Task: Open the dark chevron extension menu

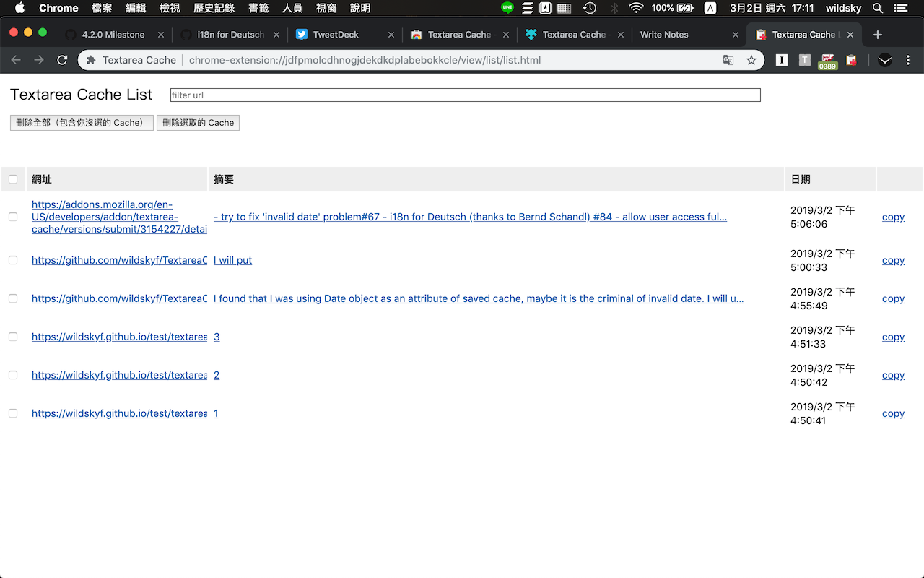Action: tap(884, 60)
